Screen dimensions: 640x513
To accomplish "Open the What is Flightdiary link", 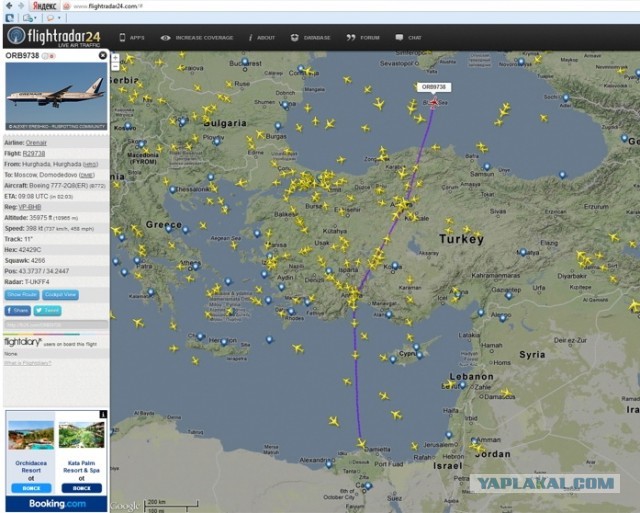I will 27,363.
